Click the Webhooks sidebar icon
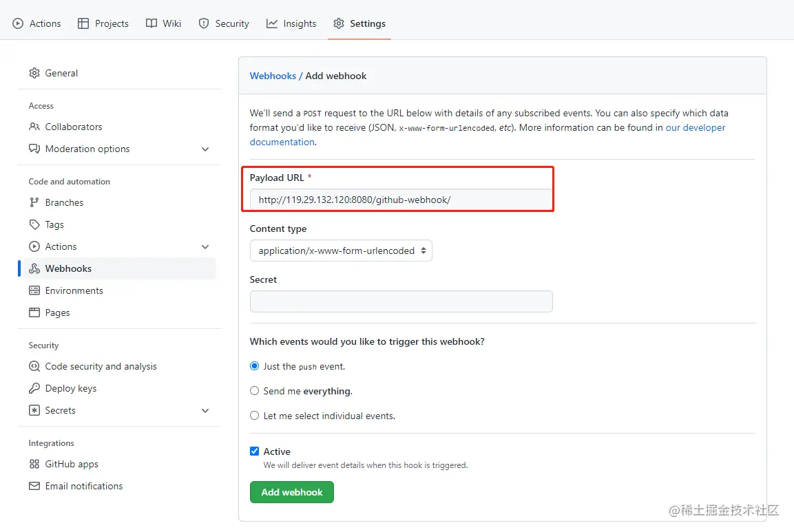Screen dimensions: 794x532 tap(34, 268)
